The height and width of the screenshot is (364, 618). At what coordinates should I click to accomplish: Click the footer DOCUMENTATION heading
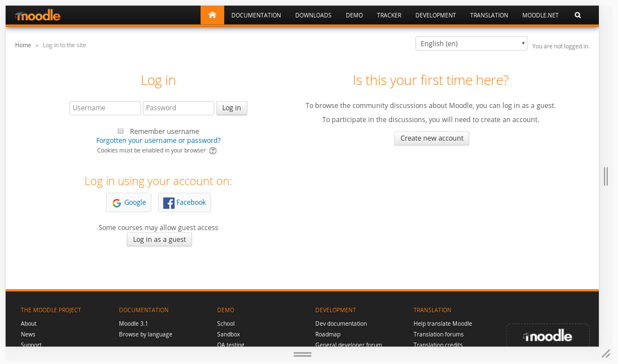pyautogui.click(x=144, y=310)
